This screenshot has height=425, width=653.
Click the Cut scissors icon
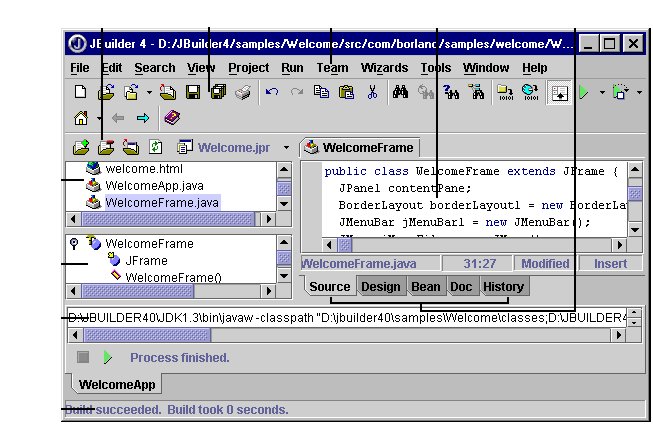pos(372,92)
